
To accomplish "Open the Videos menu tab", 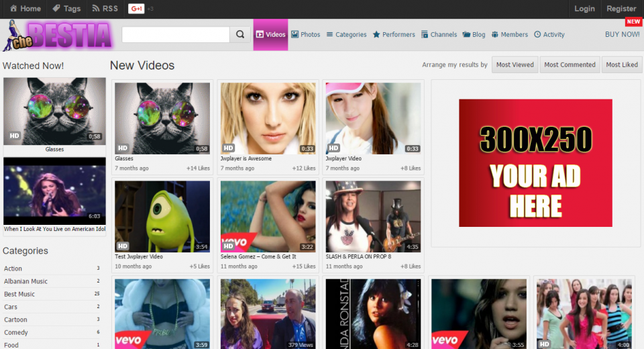I will [x=270, y=34].
